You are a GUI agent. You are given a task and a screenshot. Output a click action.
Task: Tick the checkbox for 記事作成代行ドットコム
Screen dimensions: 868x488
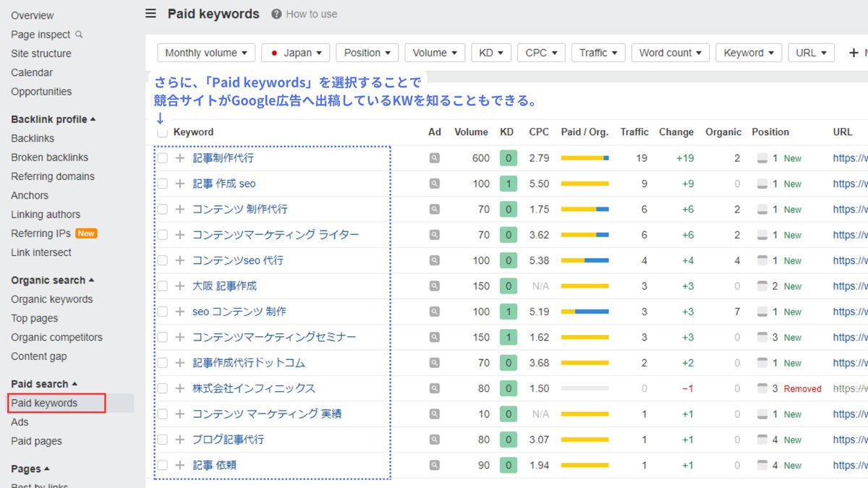(162, 363)
